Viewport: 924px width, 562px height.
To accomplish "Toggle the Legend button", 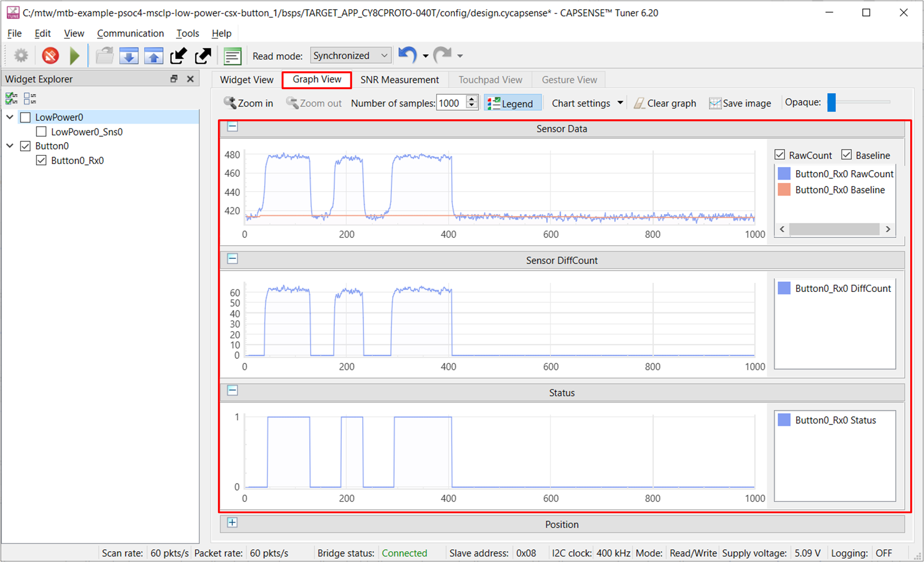I will tap(511, 103).
